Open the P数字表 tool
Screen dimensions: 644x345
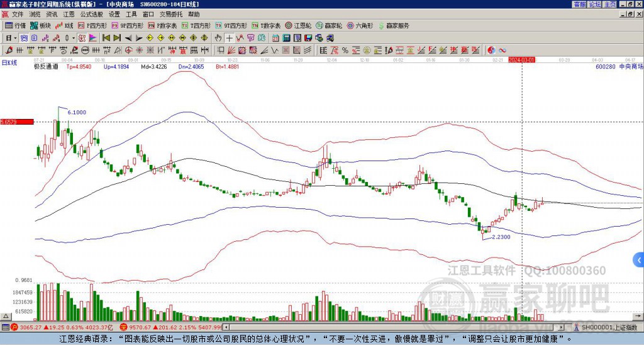coord(162,25)
